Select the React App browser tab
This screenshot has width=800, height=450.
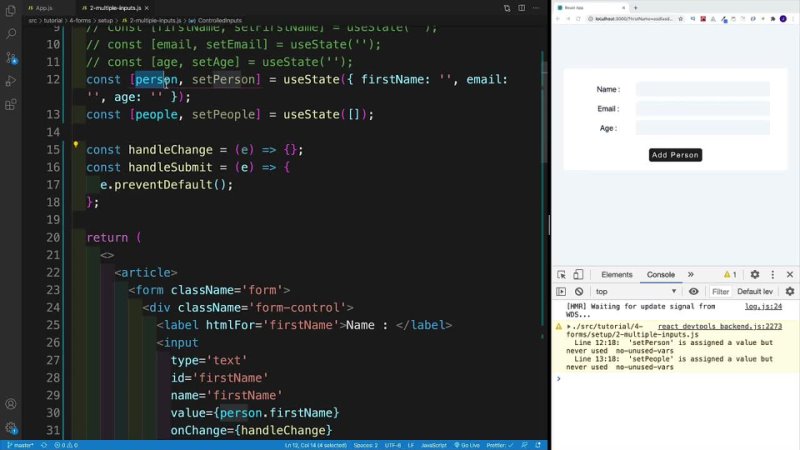click(x=591, y=8)
